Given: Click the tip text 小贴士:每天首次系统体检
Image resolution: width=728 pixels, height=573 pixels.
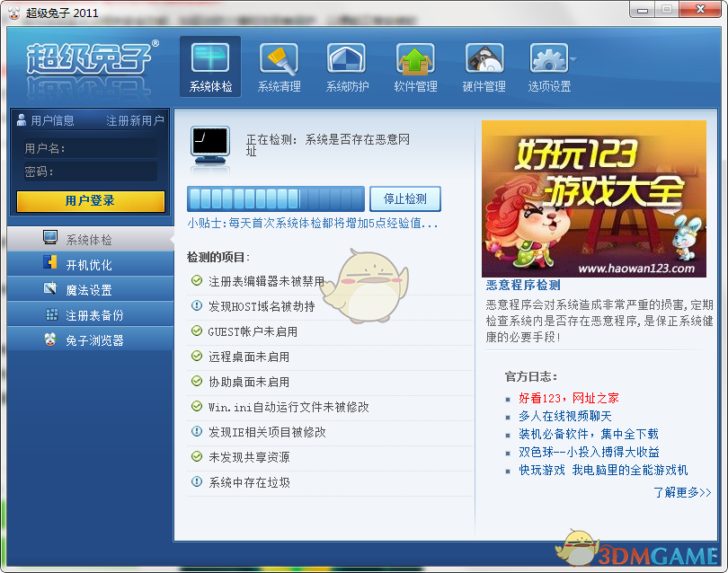Looking at the screenshot, I should (313, 223).
